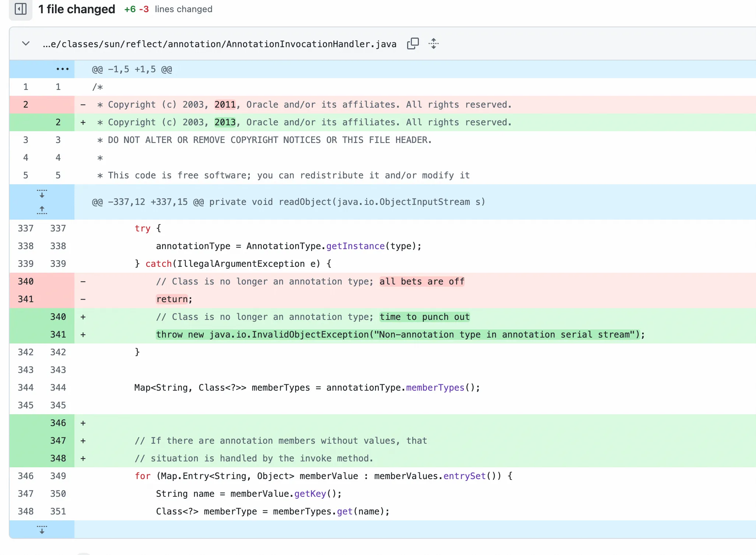Click the readObject hunk header text

288,202
